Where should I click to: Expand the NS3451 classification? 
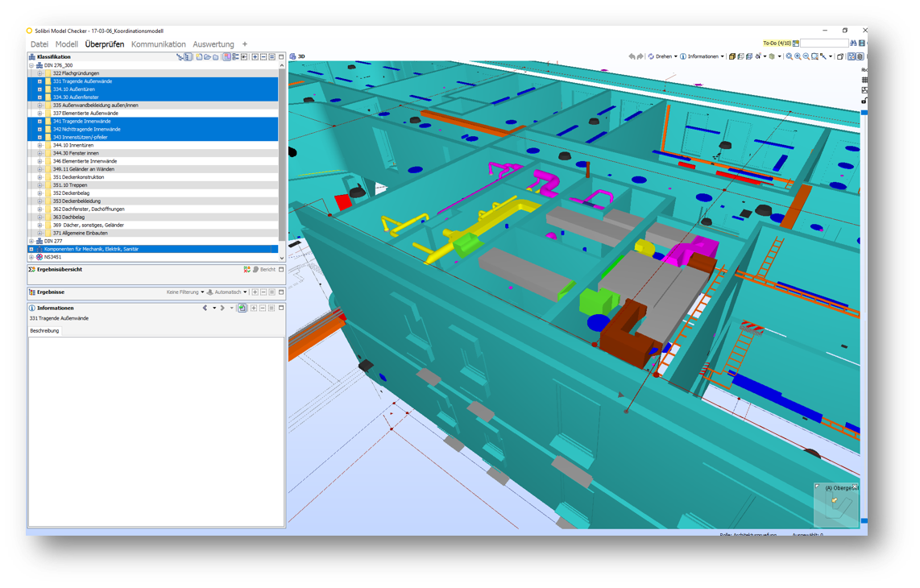point(31,257)
